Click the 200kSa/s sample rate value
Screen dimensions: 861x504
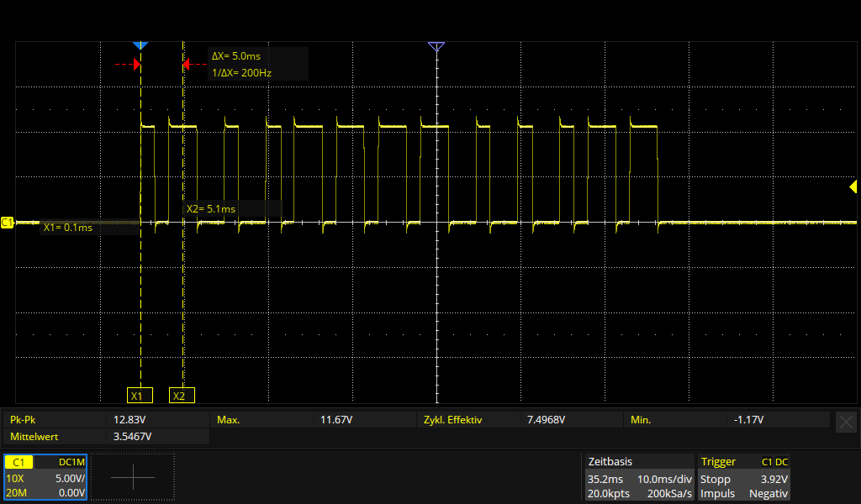[669, 493]
